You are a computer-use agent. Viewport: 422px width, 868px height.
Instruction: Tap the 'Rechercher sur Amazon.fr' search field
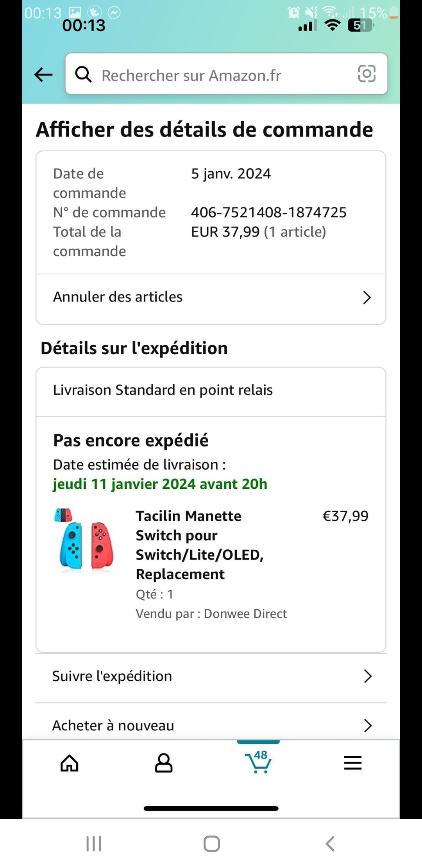click(219, 75)
